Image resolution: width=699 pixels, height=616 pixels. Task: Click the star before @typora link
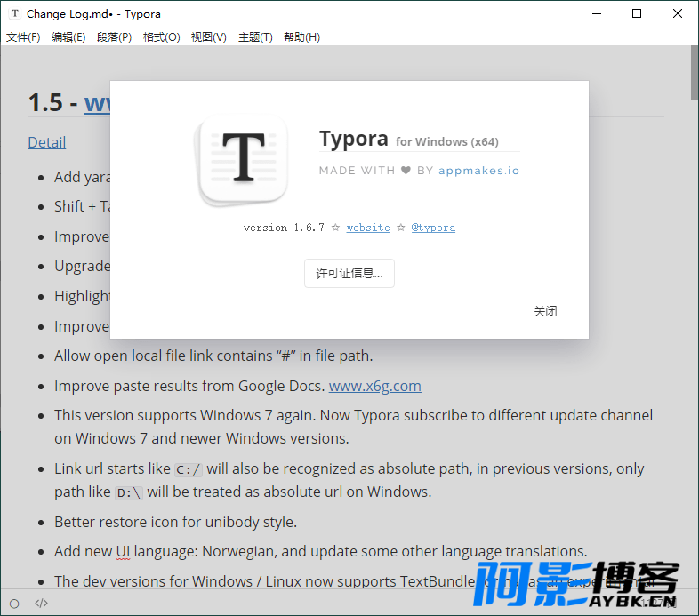(x=401, y=228)
